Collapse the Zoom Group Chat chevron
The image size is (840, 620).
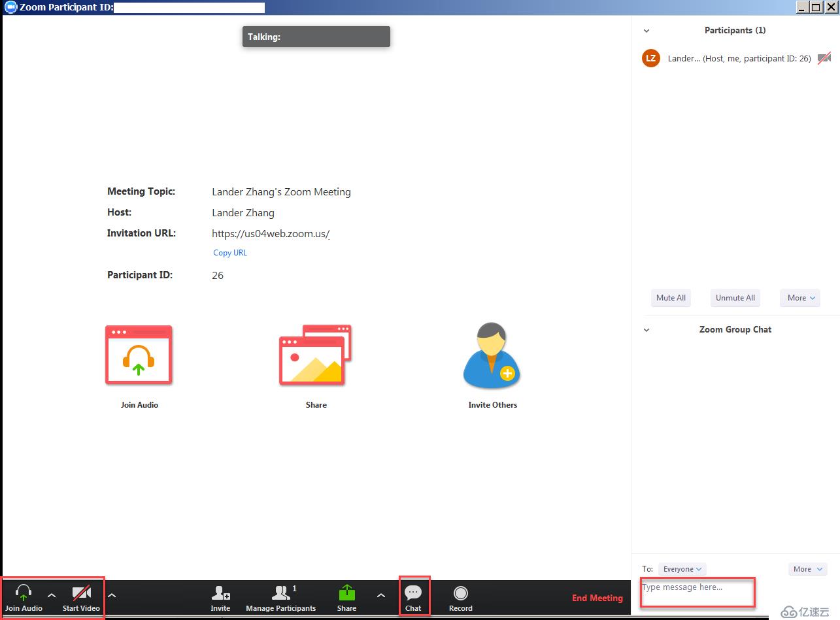(x=647, y=330)
